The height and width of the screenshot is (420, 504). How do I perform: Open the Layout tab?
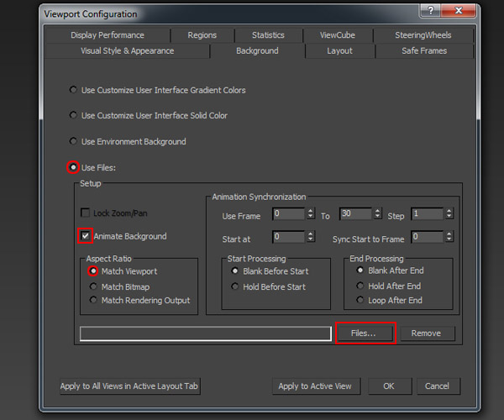(x=339, y=50)
